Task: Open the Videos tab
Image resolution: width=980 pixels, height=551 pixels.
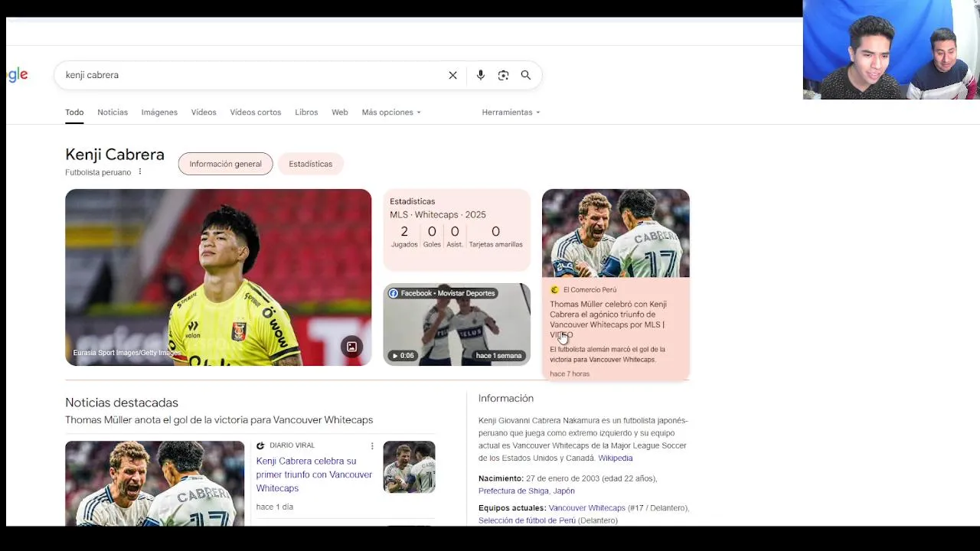Action: point(204,112)
